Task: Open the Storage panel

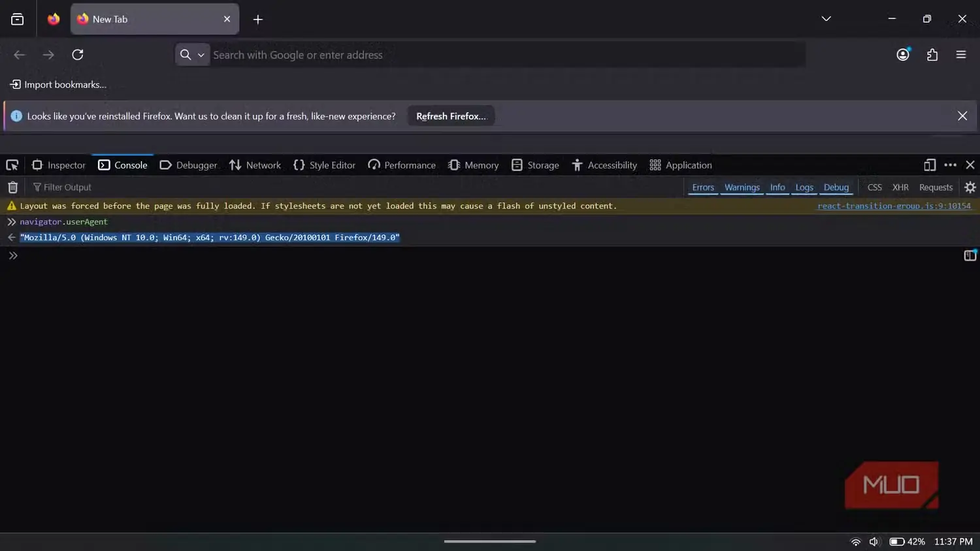Action: click(535, 165)
